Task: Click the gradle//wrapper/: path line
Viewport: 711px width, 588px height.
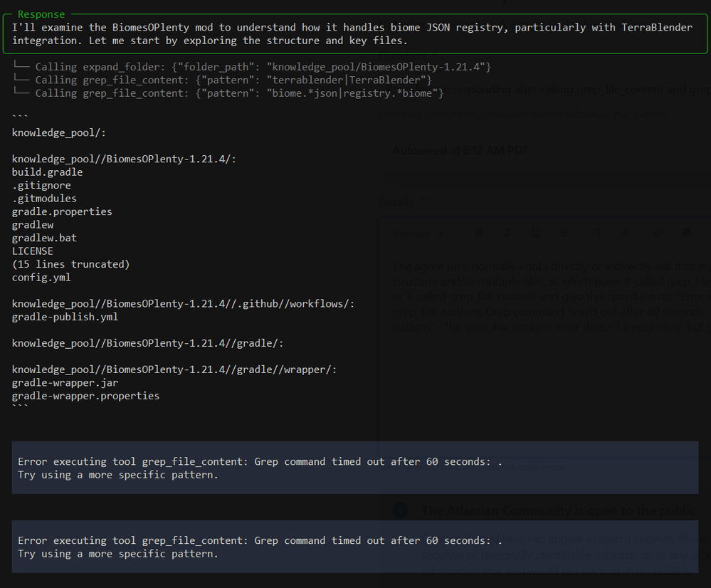Action: pos(174,369)
